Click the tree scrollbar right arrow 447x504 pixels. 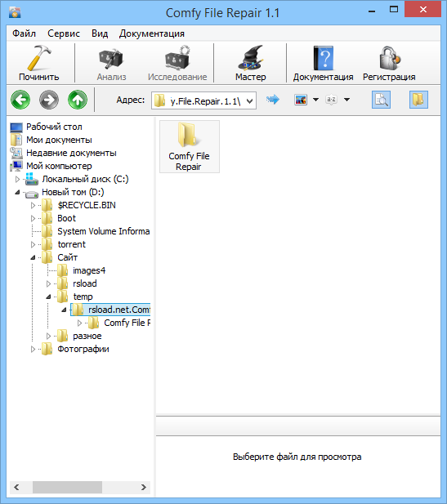click(x=144, y=488)
